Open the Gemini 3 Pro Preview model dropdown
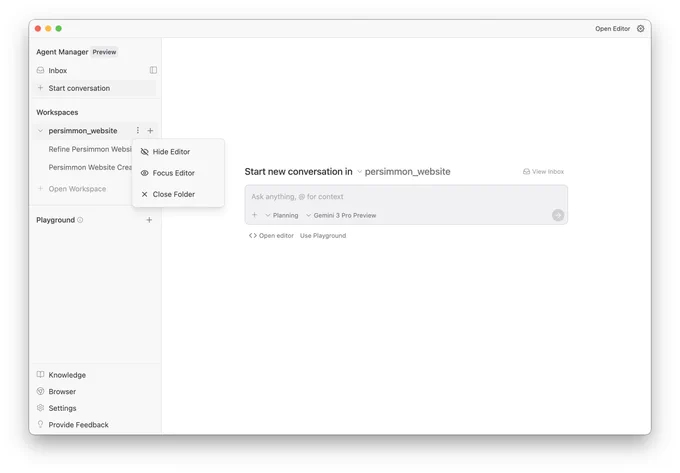The image size is (680, 473). pyautogui.click(x=341, y=215)
